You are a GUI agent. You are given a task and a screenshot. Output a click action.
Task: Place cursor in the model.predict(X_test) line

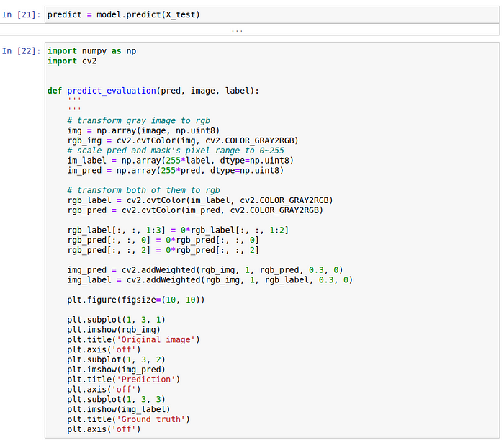click(x=124, y=14)
